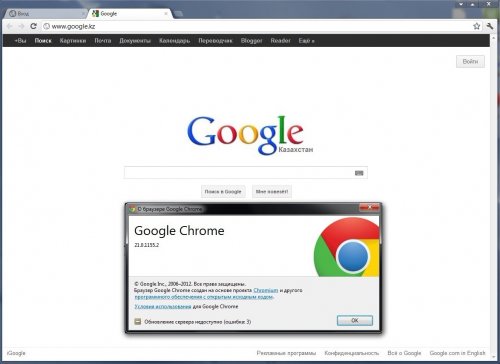Open Картинки in the Google bar
This screenshot has width=500, height=364.
pos(73,41)
